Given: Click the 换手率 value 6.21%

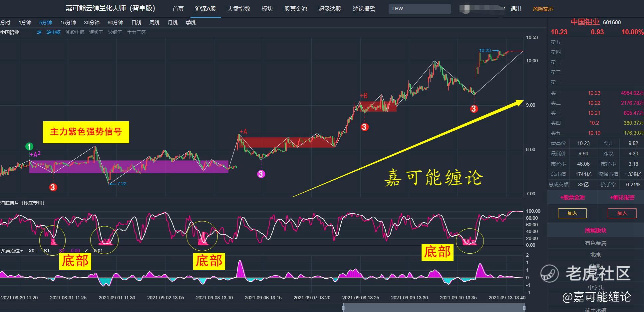Looking at the screenshot, I should click(x=633, y=184).
